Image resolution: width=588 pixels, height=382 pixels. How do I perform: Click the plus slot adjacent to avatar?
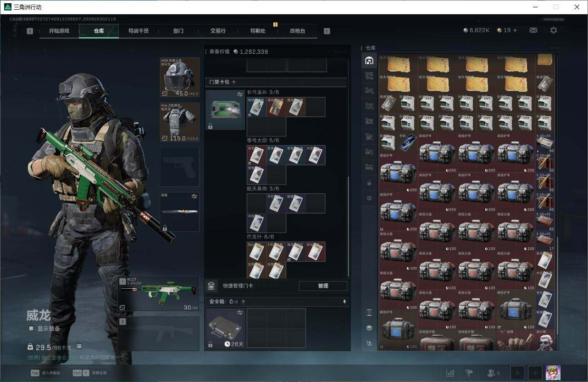click(x=535, y=373)
